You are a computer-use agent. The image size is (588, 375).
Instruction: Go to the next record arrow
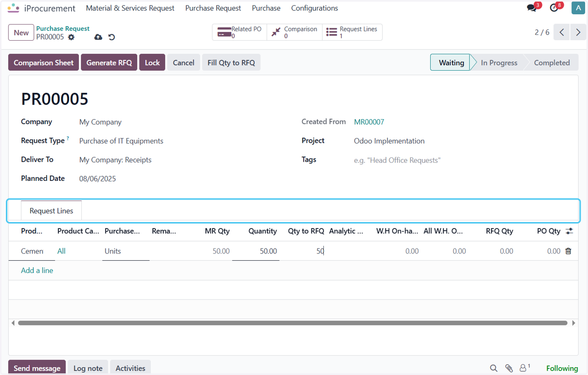coord(578,32)
